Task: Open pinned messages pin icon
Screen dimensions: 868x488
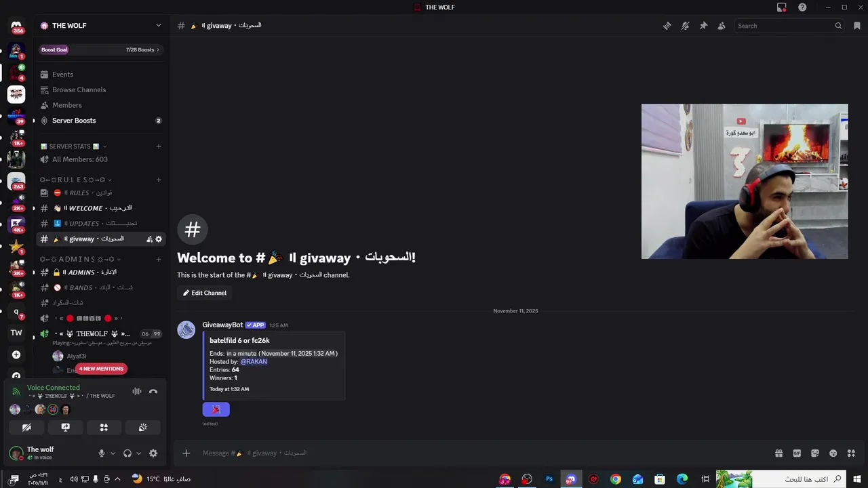Action: click(703, 26)
